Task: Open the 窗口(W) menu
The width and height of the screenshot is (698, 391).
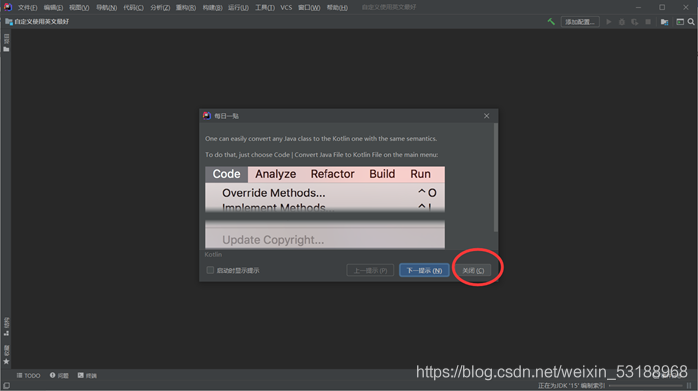Action: 309,8
